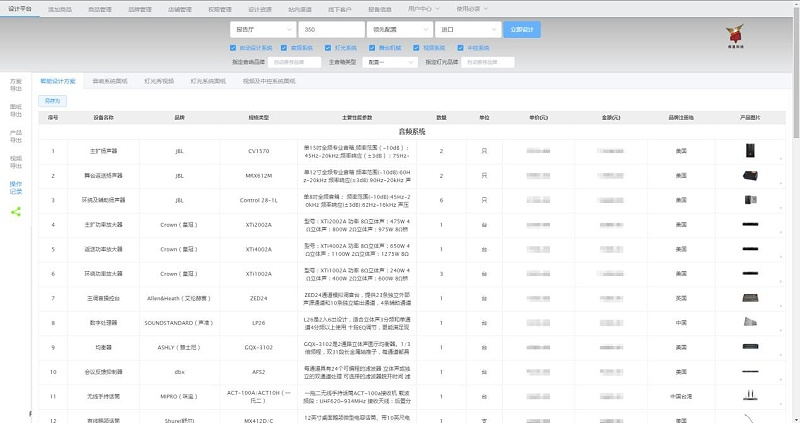Open the 主音箱类型 配置一 dropdown
The width and height of the screenshot is (800, 423).
tap(390, 62)
